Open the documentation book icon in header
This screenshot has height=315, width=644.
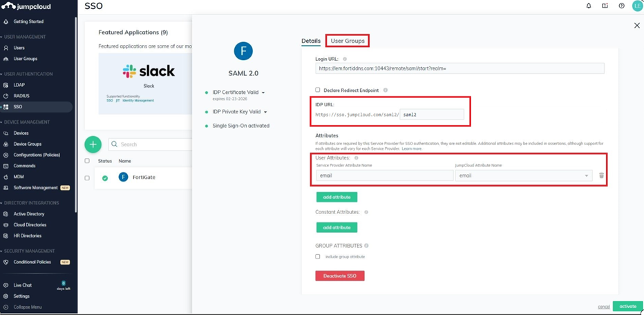click(605, 6)
